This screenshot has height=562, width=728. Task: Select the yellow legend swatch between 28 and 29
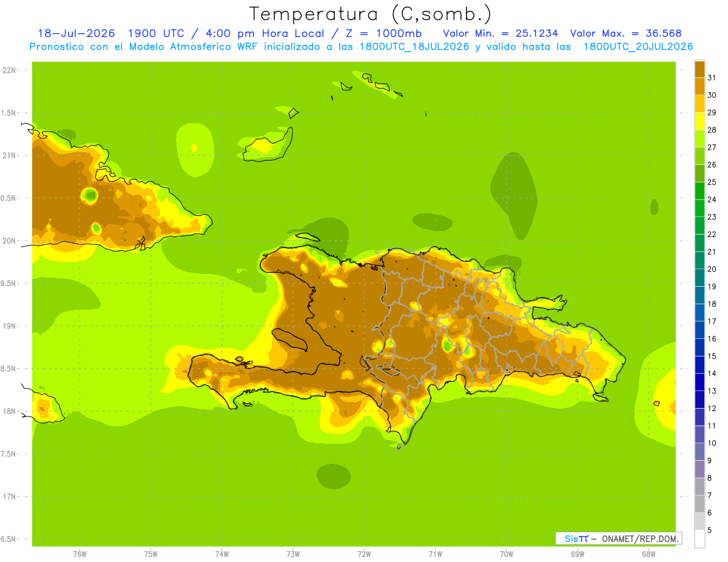(699, 121)
